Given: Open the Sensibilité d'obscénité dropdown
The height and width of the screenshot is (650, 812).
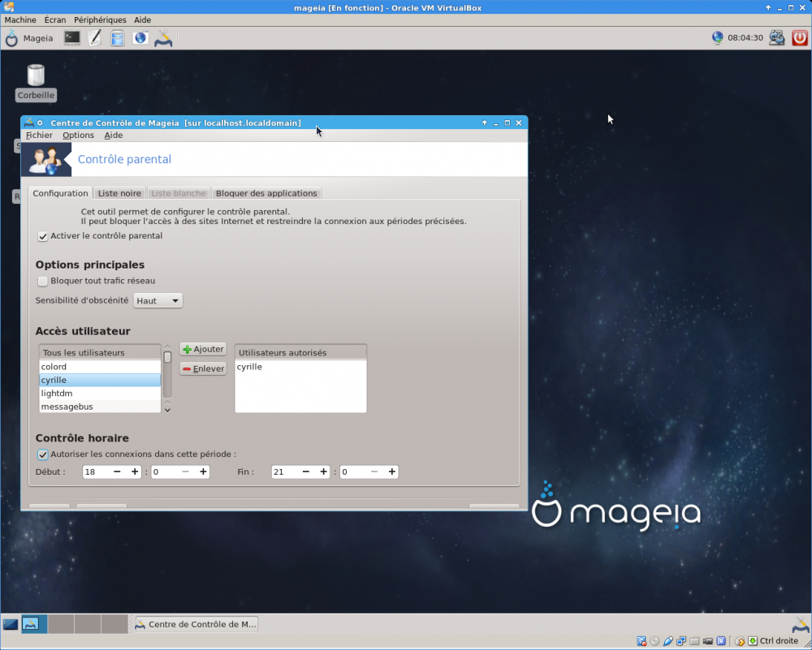Looking at the screenshot, I should click(x=158, y=301).
